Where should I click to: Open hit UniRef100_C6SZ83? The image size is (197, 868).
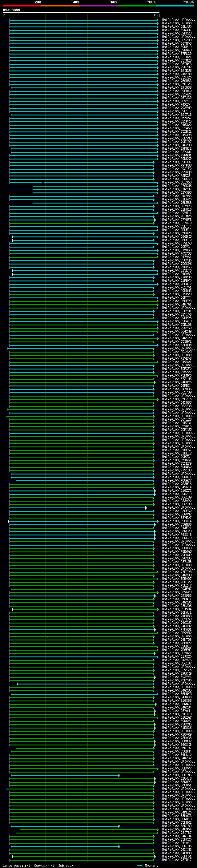177,40
